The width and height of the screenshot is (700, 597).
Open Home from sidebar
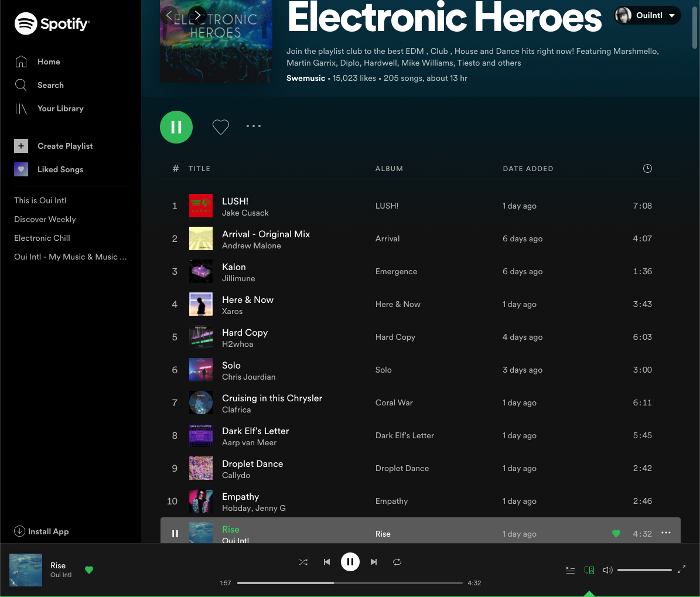pyautogui.click(x=49, y=62)
